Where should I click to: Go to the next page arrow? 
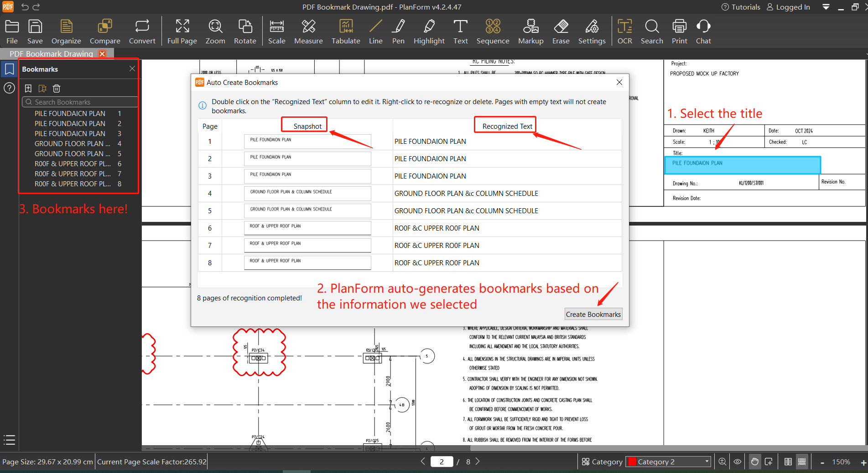pos(478,462)
